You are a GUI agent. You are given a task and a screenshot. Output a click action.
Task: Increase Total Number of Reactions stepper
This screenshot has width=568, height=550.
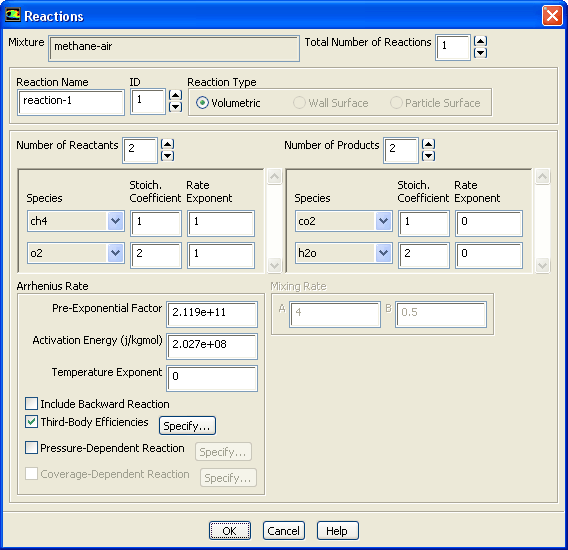point(480,41)
